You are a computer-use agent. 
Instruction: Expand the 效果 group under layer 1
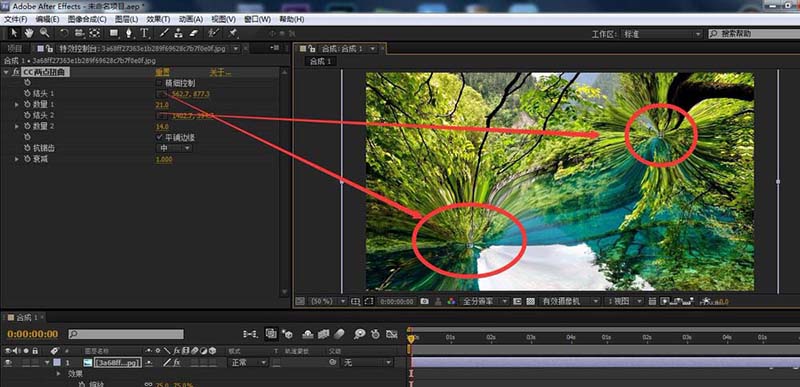pos(59,374)
